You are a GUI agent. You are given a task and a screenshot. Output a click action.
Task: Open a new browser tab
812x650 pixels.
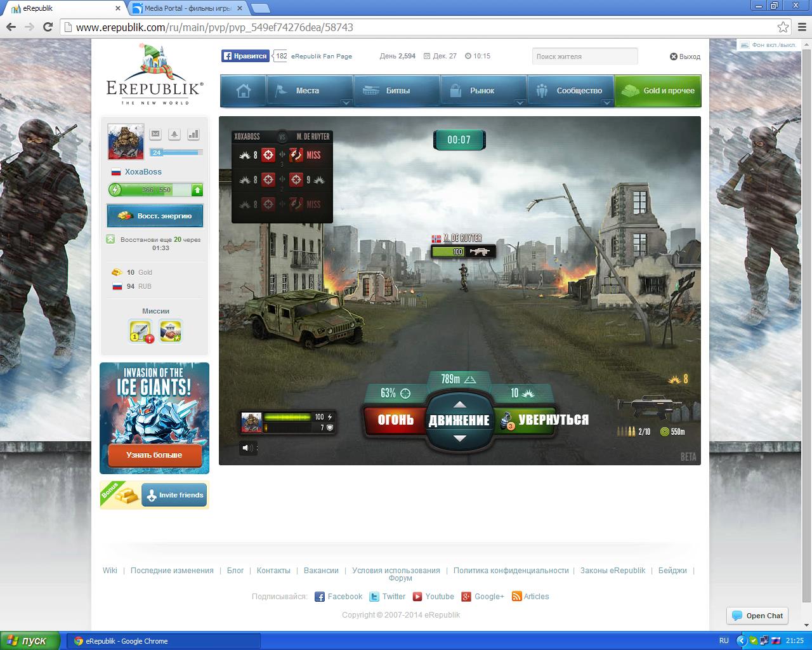tap(261, 8)
